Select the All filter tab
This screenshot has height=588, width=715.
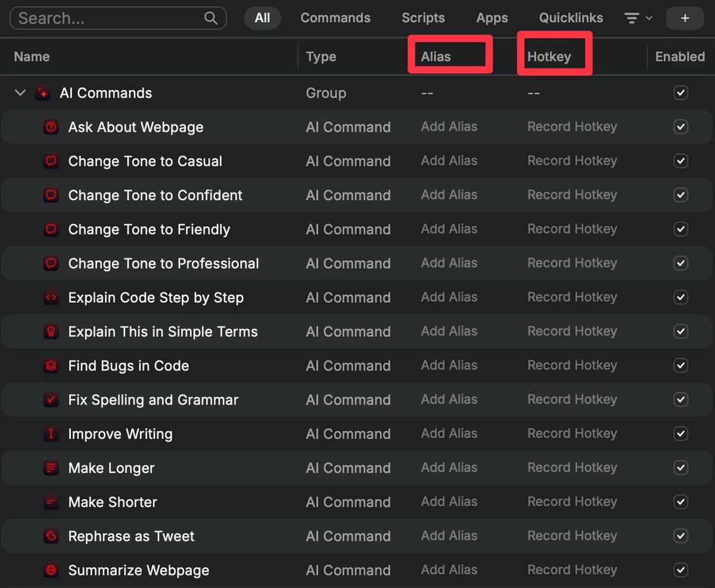click(262, 18)
